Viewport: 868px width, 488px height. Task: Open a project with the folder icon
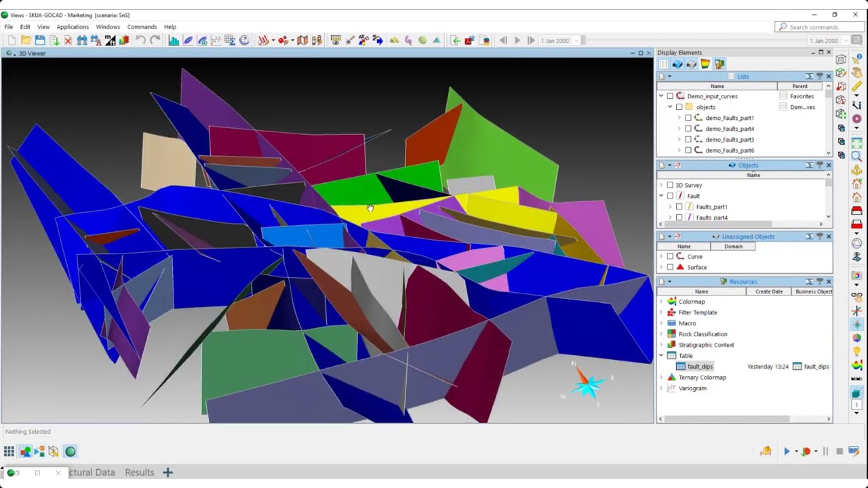tap(26, 41)
